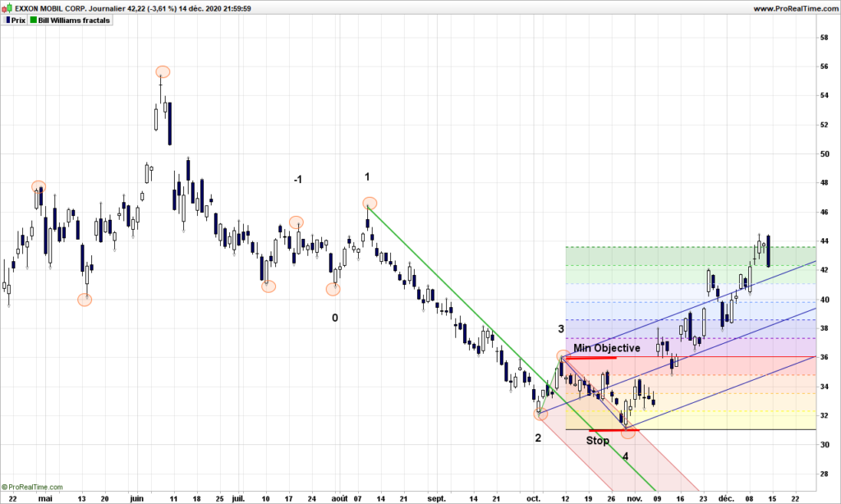The image size is (841, 504).
Task: Select the '0' wave label
Action: click(335, 318)
